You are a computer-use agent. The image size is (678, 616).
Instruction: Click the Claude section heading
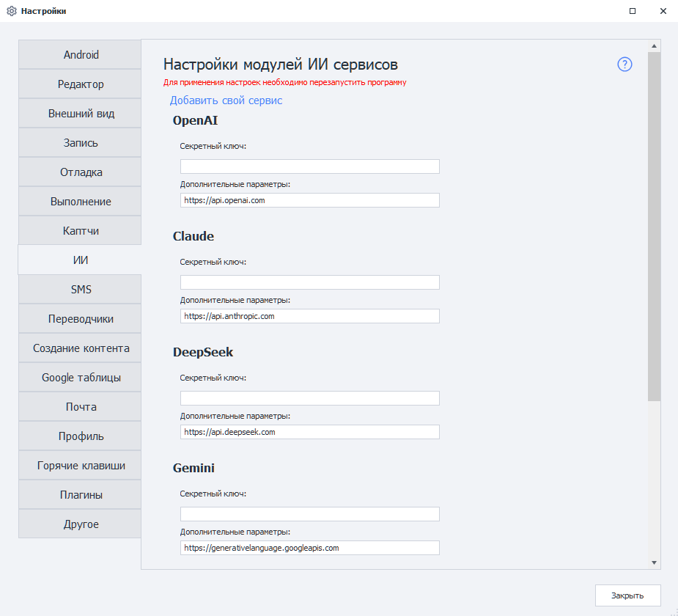pos(194,236)
